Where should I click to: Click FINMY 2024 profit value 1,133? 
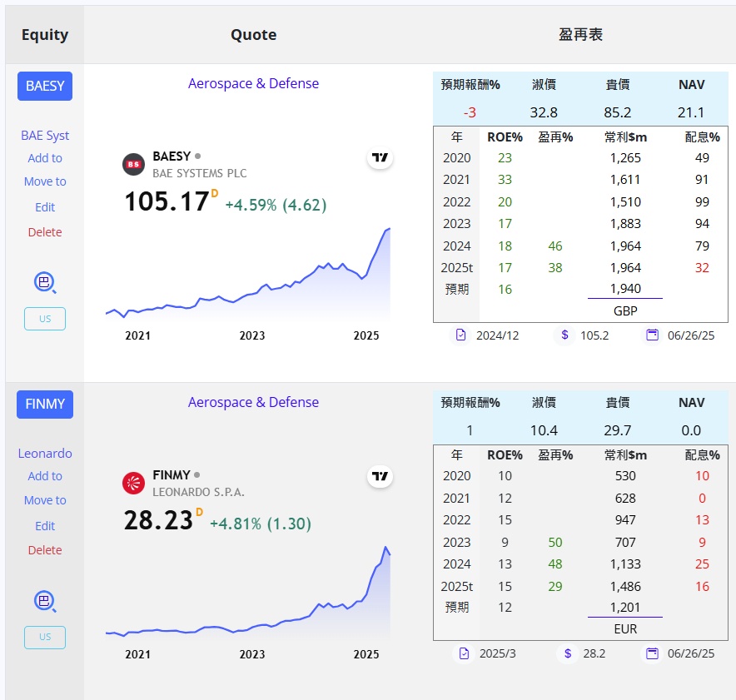(625, 564)
